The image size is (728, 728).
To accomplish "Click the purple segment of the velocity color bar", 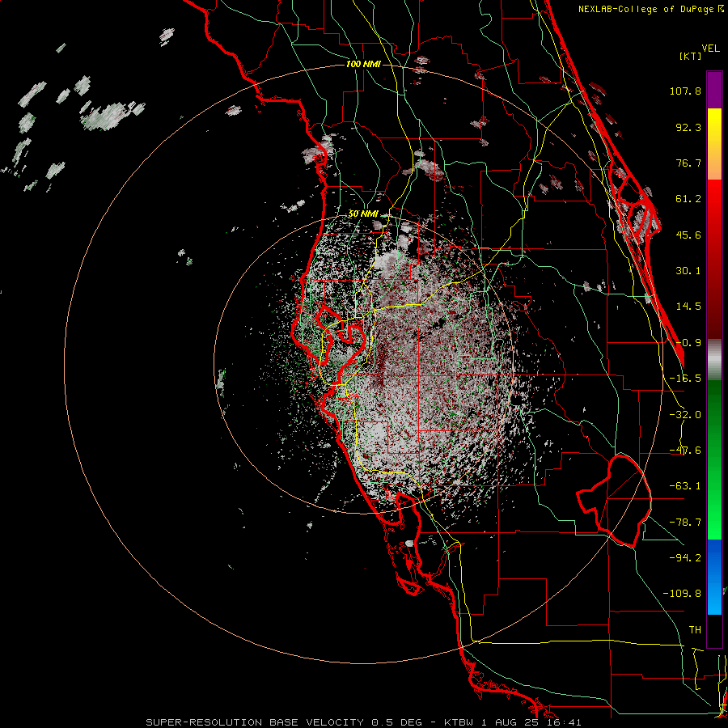I will [714, 90].
